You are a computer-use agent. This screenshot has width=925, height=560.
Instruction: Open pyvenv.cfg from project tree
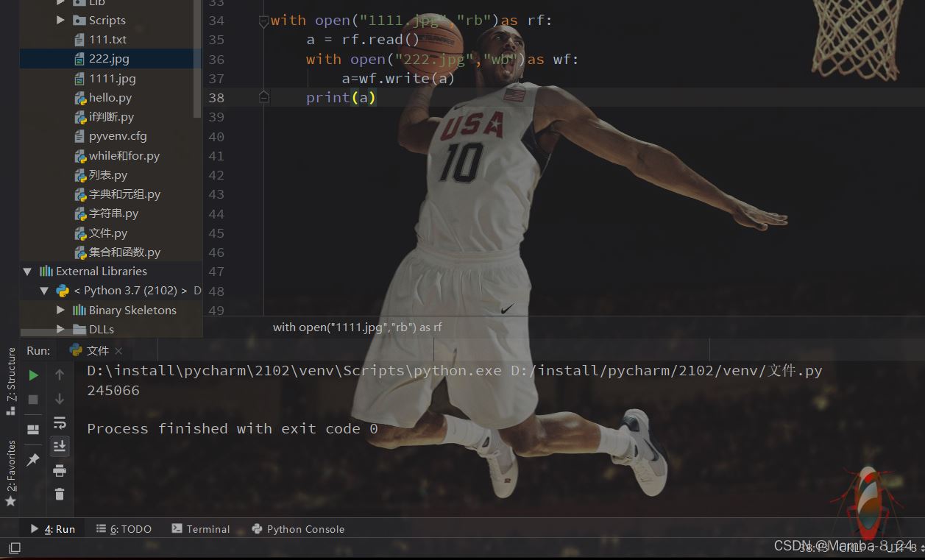pyautogui.click(x=118, y=136)
